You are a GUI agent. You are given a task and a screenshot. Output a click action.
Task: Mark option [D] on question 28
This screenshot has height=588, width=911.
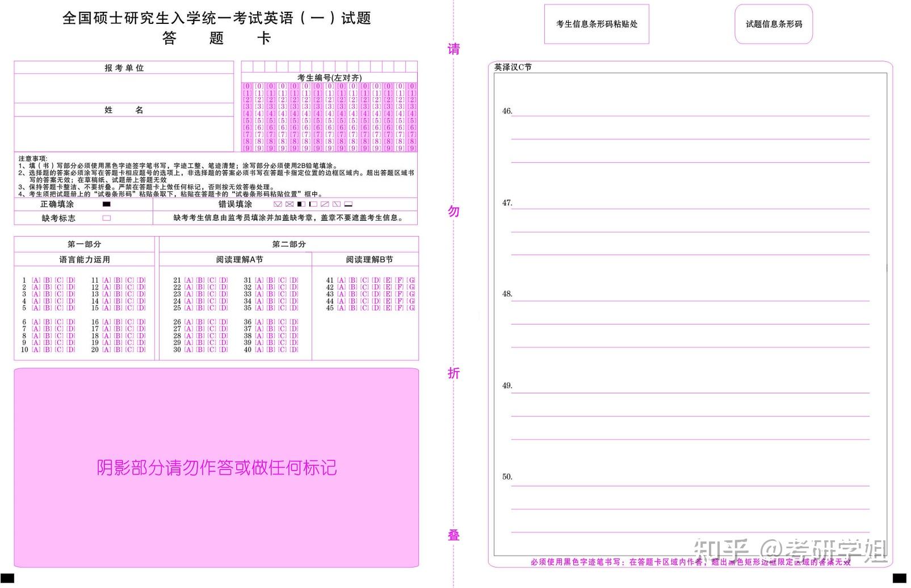click(224, 336)
